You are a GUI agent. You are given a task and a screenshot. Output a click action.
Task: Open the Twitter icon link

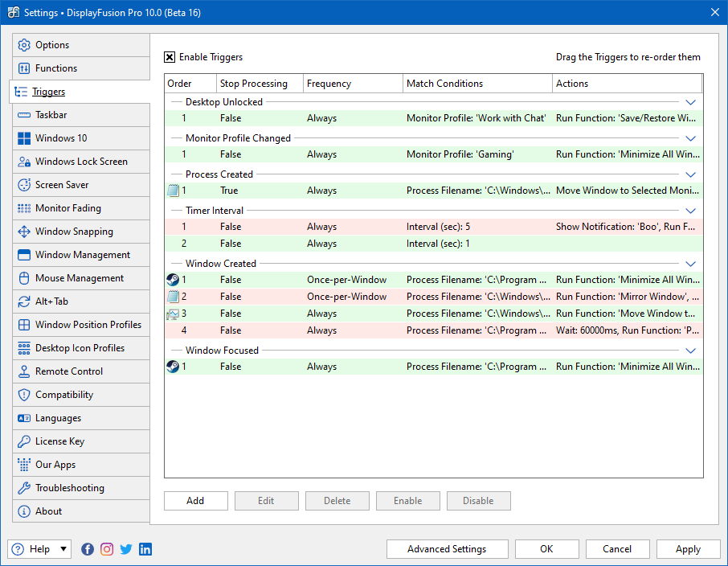(x=126, y=549)
